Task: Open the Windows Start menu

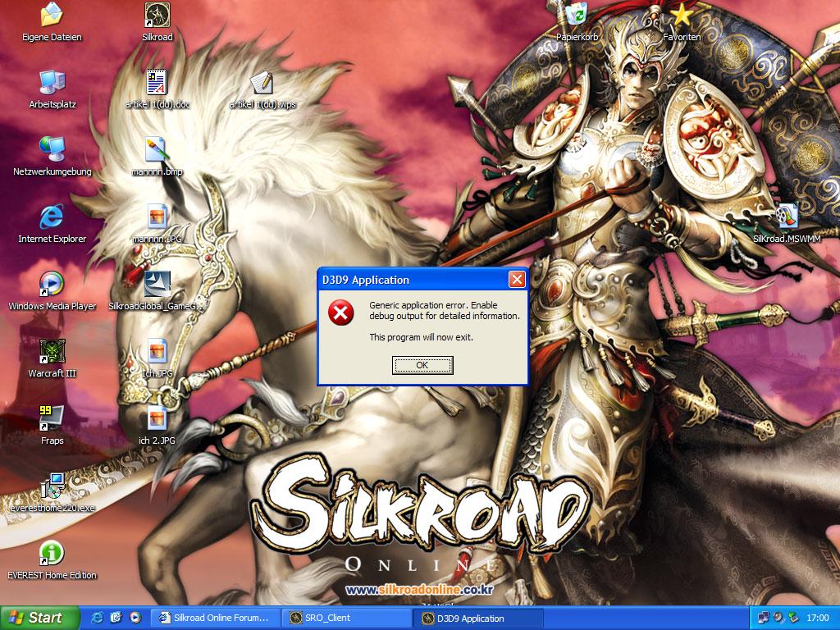Action: 39,618
